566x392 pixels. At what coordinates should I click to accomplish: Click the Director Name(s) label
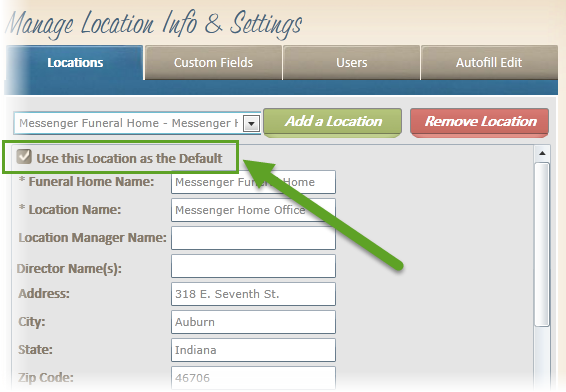coord(69,269)
